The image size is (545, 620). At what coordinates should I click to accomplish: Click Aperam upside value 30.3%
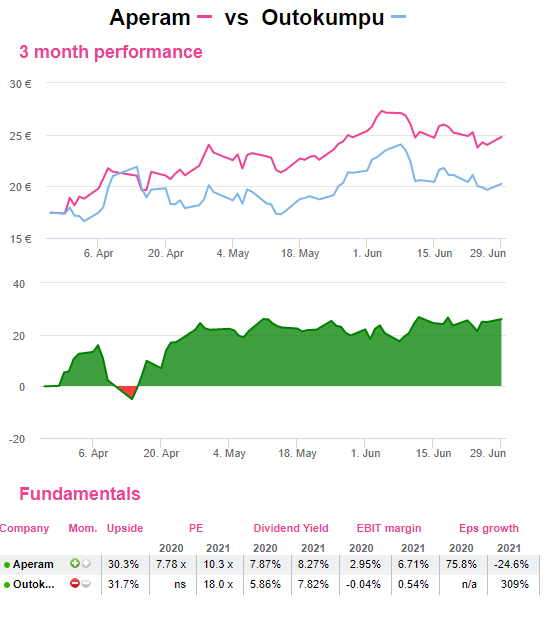tap(123, 564)
